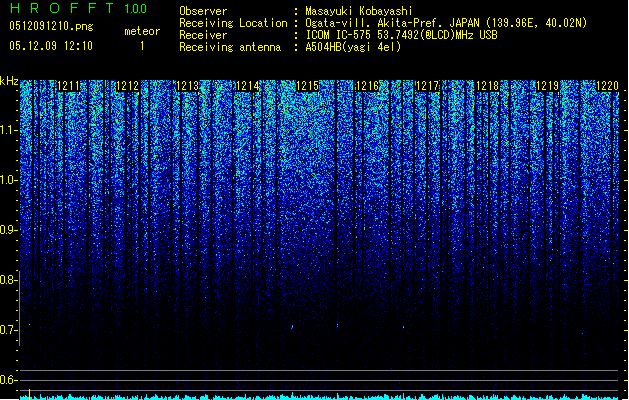
Task: Click the Receiving Location value text
Action: coord(446,23)
